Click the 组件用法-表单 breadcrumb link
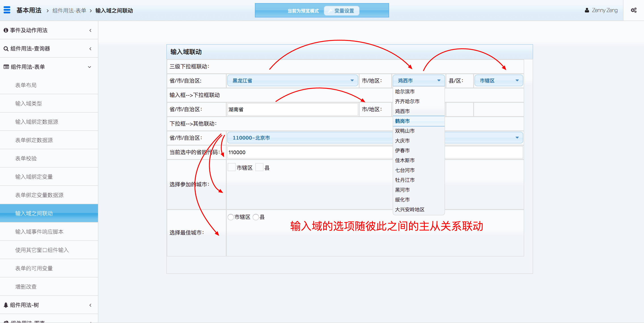Screen dimensions: 644x323 [x=69, y=10]
